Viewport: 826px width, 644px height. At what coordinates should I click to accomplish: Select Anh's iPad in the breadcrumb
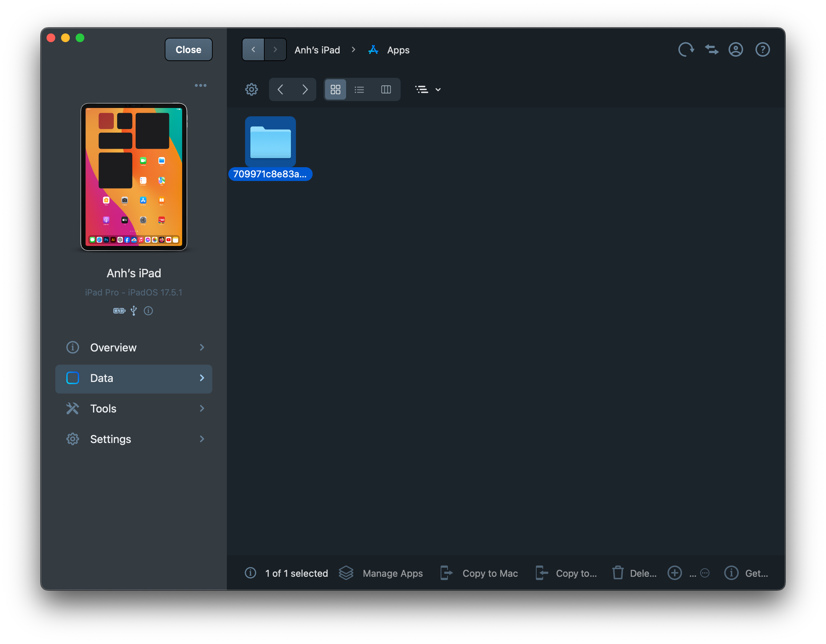(317, 49)
